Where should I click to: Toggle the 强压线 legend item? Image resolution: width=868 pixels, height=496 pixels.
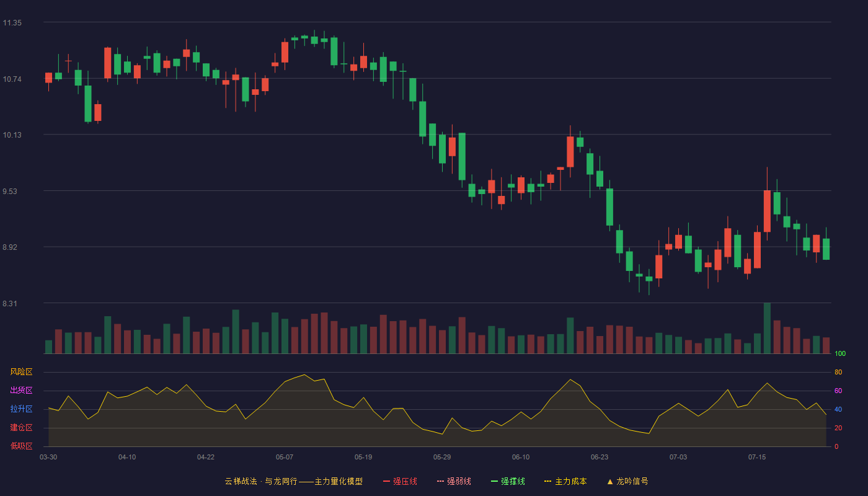(400, 481)
